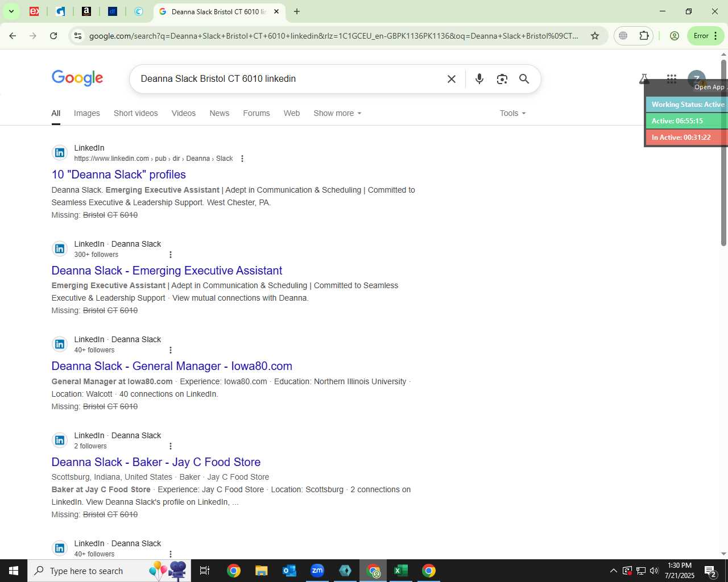Click the address bar URL field
The image size is (728, 582).
click(334, 36)
